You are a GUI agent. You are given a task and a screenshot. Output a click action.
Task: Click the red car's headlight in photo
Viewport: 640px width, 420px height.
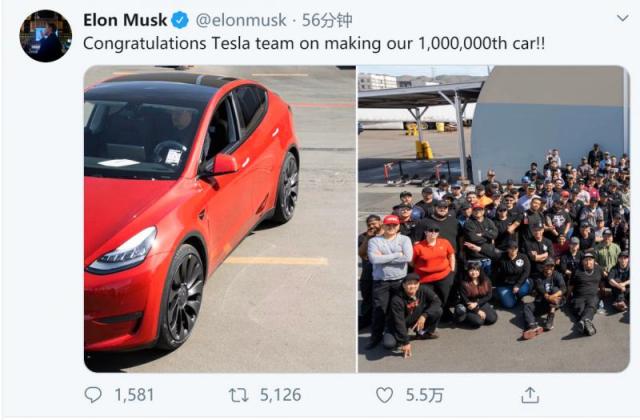[x=123, y=251]
